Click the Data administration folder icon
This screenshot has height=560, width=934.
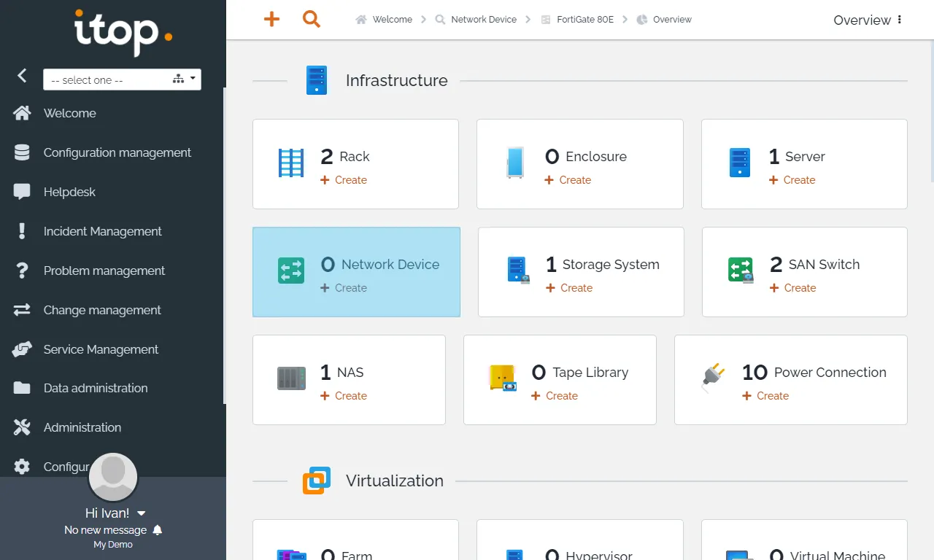pyautogui.click(x=22, y=388)
